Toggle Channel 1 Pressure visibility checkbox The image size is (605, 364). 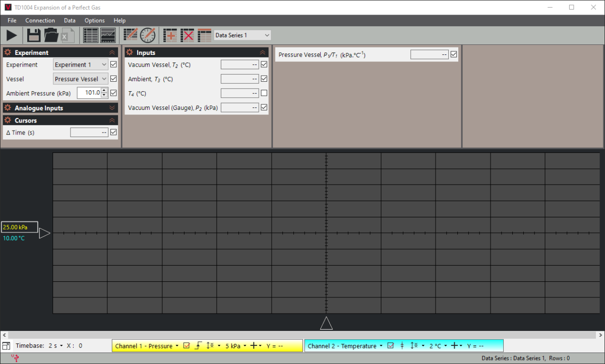click(186, 346)
